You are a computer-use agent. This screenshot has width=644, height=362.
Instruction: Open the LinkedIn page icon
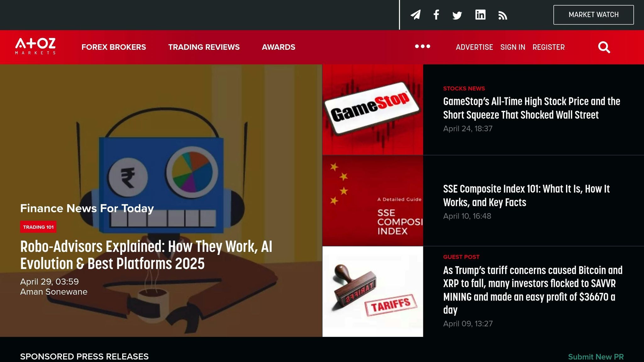[x=480, y=15]
